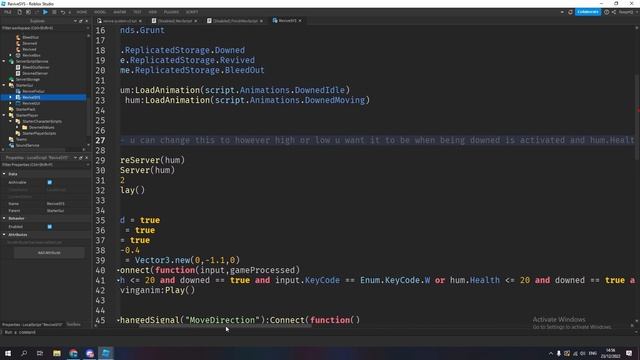Select the BleedOut item in Explorer
640x360 pixels.
[30, 37]
